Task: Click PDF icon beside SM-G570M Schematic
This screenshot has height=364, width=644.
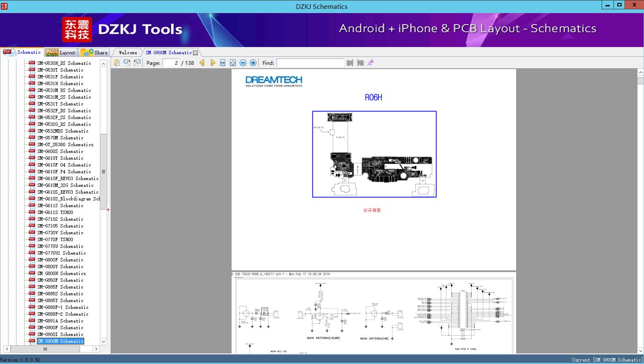Action: click(32, 138)
